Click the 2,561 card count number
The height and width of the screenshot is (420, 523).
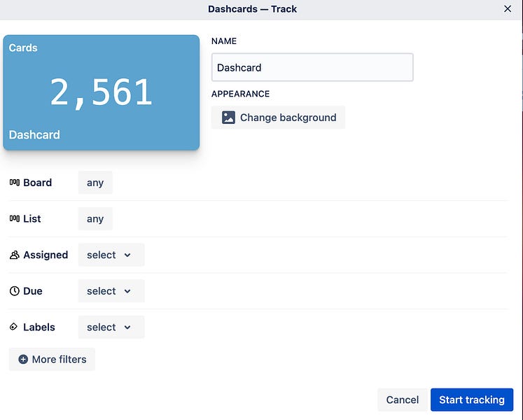pos(101,92)
